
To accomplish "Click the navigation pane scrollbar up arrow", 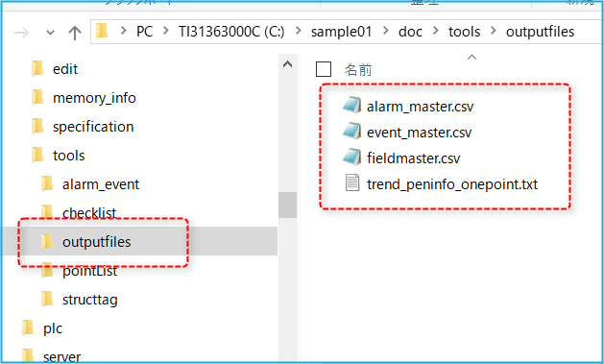I will point(287,64).
